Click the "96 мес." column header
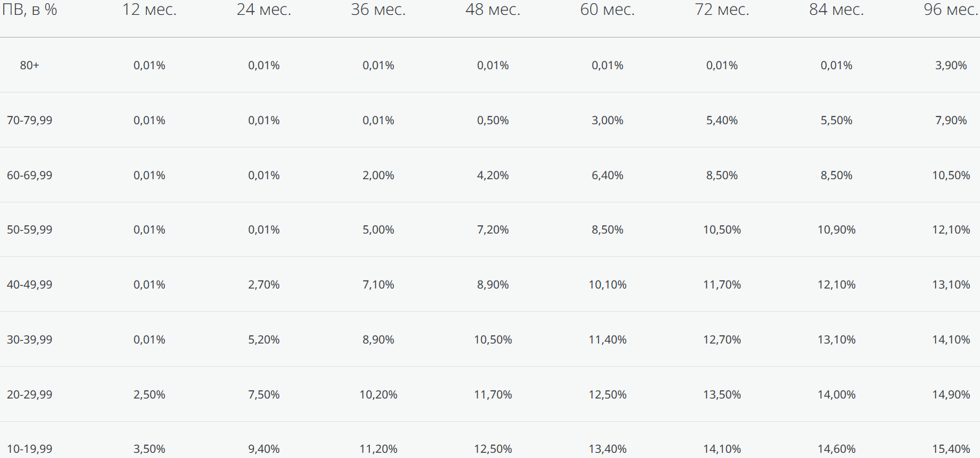980x458 pixels. [950, 10]
